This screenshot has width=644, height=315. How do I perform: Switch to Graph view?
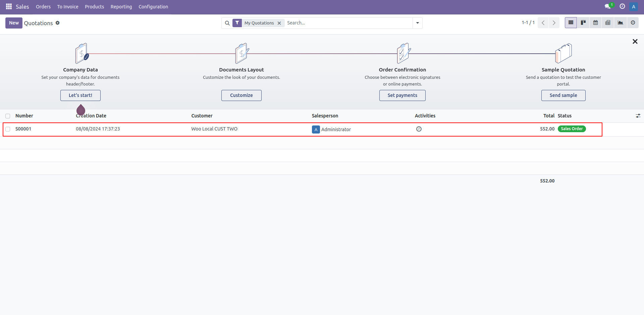[620, 23]
